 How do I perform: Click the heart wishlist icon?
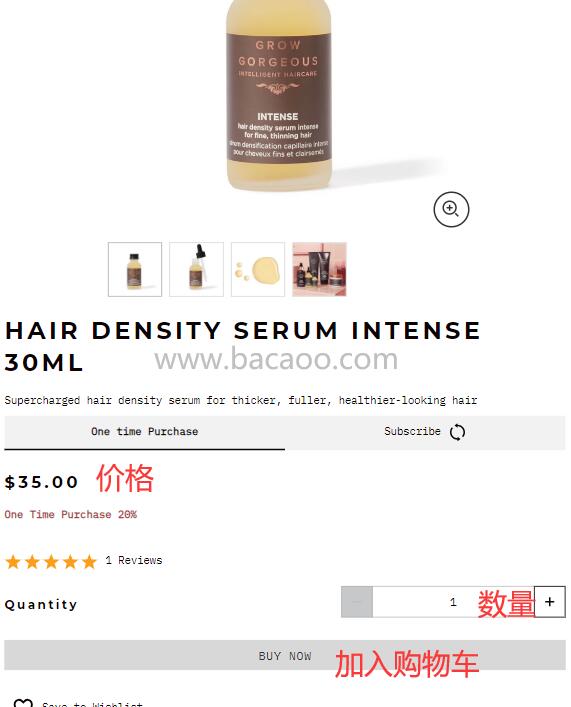tap(23, 703)
